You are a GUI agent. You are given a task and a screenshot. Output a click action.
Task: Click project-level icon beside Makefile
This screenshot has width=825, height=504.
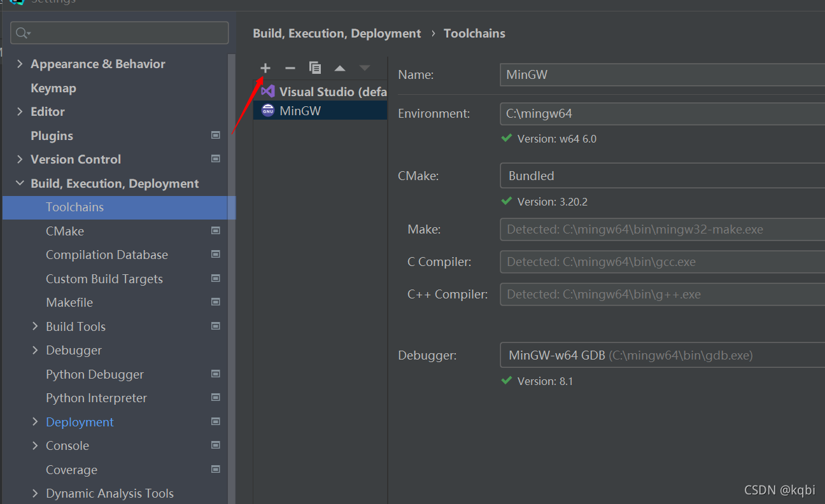(216, 302)
